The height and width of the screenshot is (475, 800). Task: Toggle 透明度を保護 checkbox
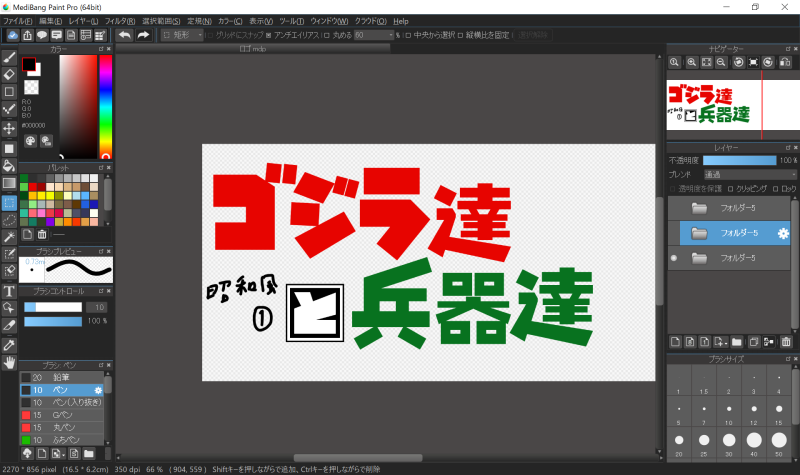click(x=673, y=189)
